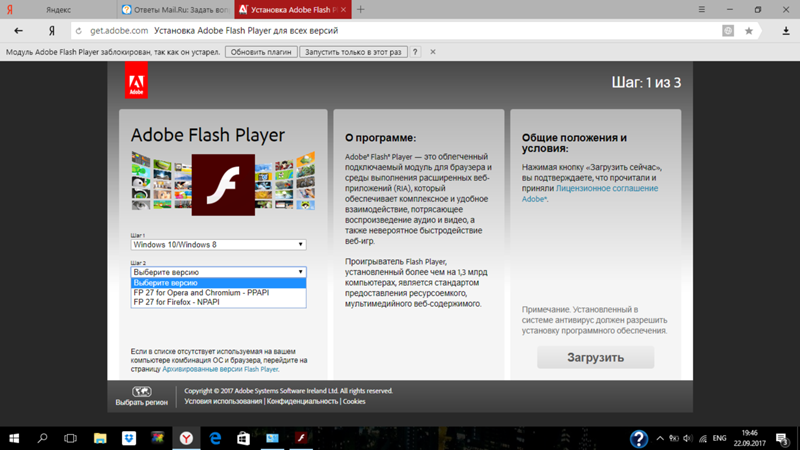Open File Explorer from the taskbar
Image resolution: width=800 pixels, height=450 pixels.
pos(100,438)
